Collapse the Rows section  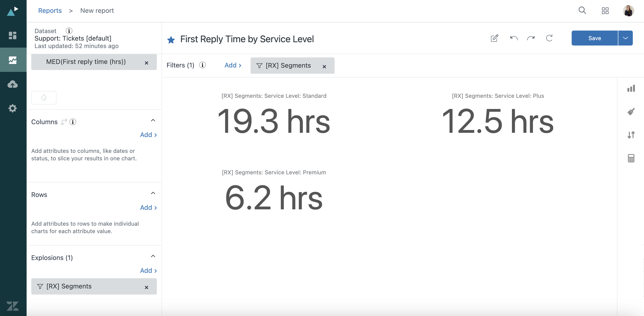click(x=153, y=193)
